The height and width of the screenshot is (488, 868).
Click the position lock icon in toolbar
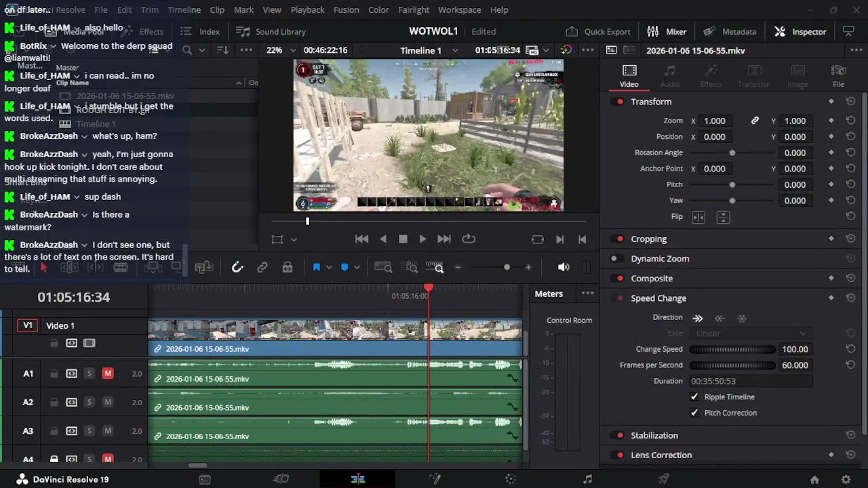(x=288, y=268)
